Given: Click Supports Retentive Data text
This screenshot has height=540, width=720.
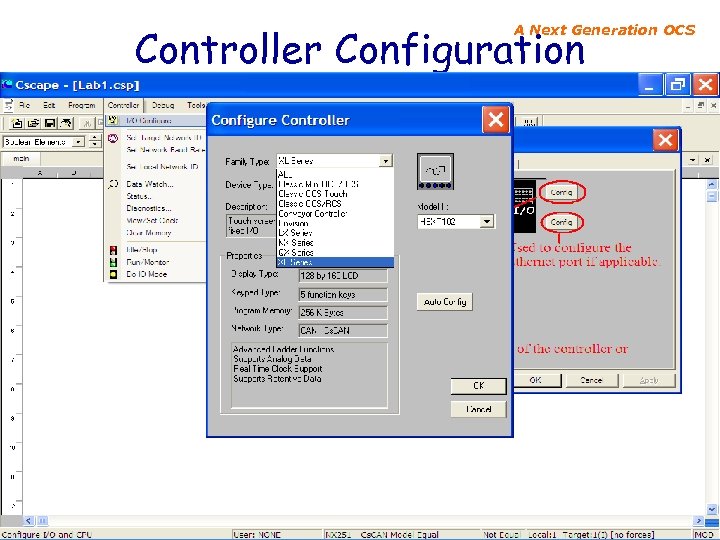Looking at the screenshot, I should point(277,379).
